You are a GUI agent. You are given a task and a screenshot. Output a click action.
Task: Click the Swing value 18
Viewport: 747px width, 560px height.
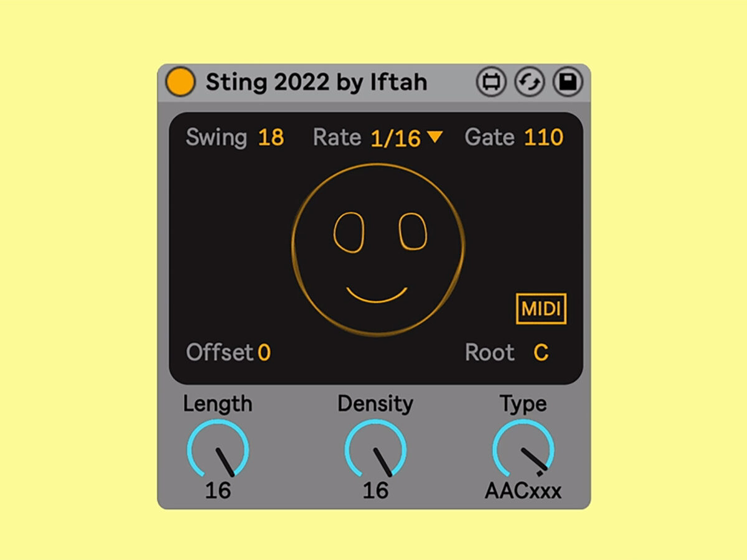coord(271,138)
